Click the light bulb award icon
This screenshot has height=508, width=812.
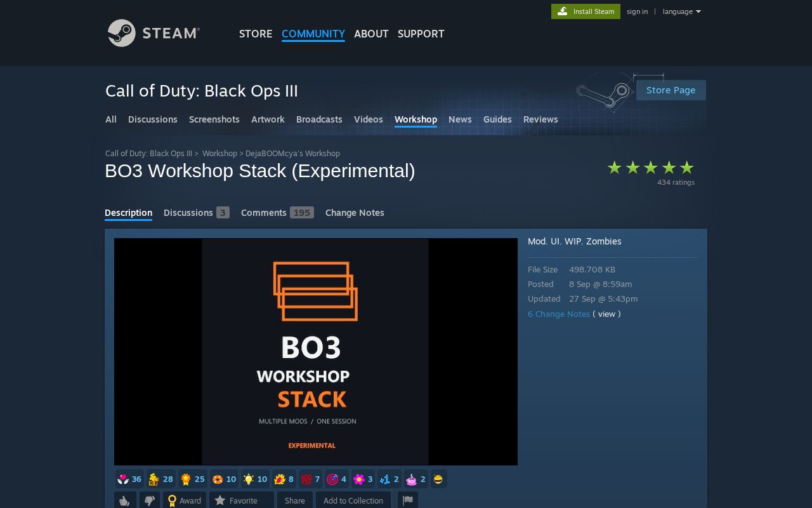pyautogui.click(x=248, y=479)
